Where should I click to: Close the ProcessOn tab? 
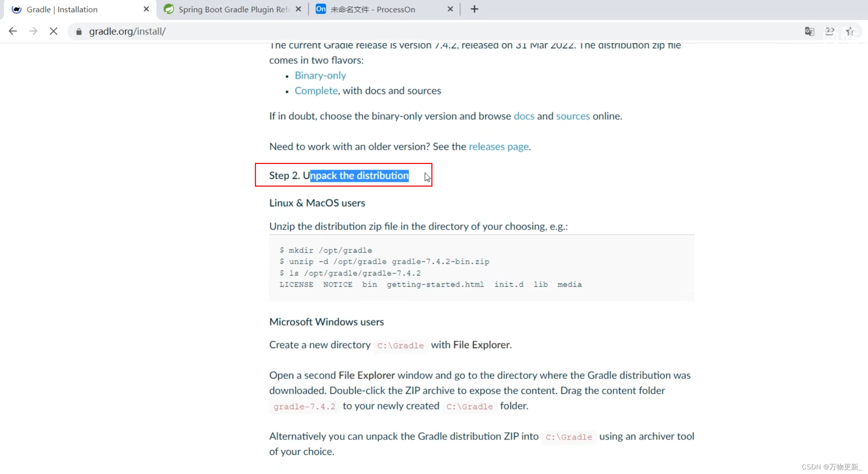(x=450, y=9)
